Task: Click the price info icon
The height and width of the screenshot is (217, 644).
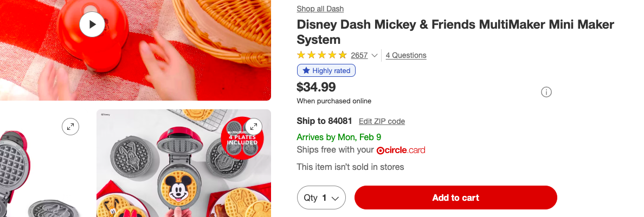Action: tap(546, 92)
